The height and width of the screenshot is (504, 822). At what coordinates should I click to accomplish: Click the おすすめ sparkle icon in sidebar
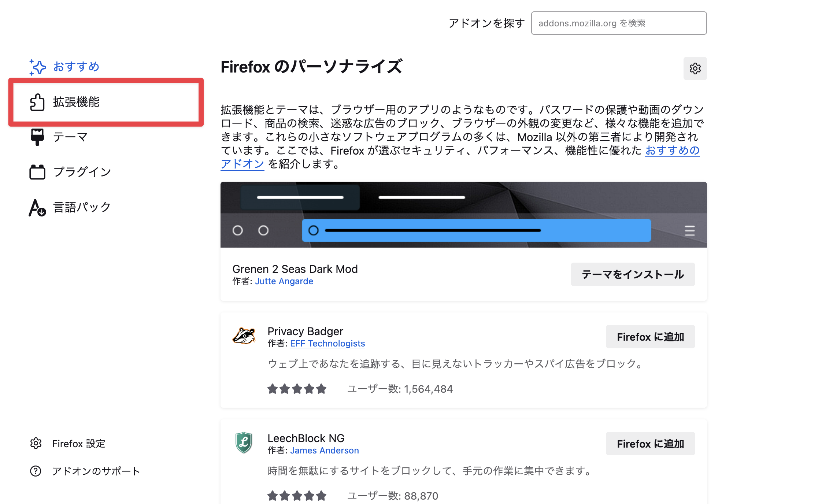click(x=37, y=67)
